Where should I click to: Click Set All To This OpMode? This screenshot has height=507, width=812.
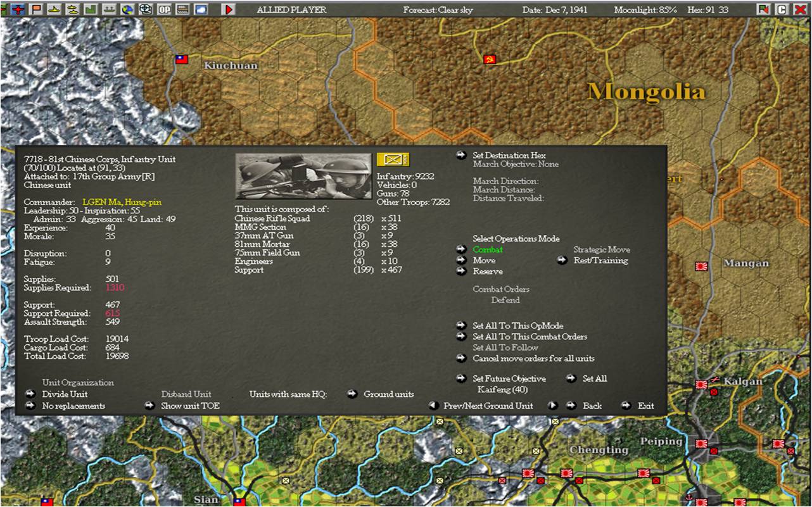pyautogui.click(x=517, y=326)
